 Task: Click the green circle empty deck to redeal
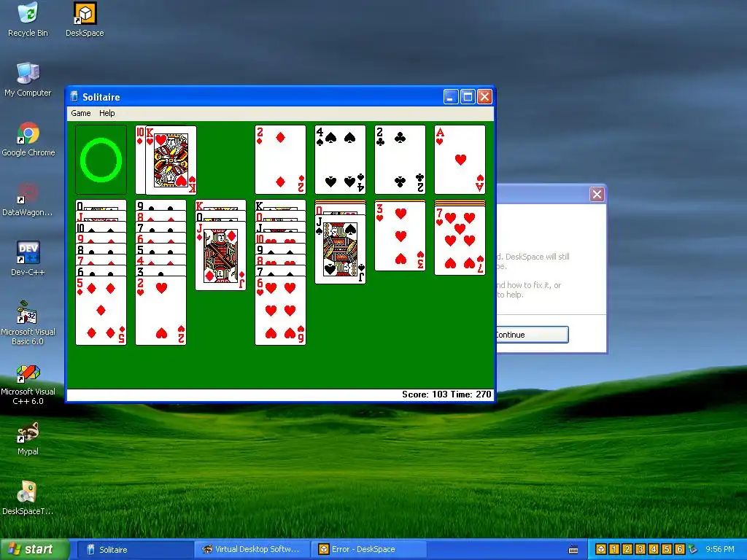[101, 160]
